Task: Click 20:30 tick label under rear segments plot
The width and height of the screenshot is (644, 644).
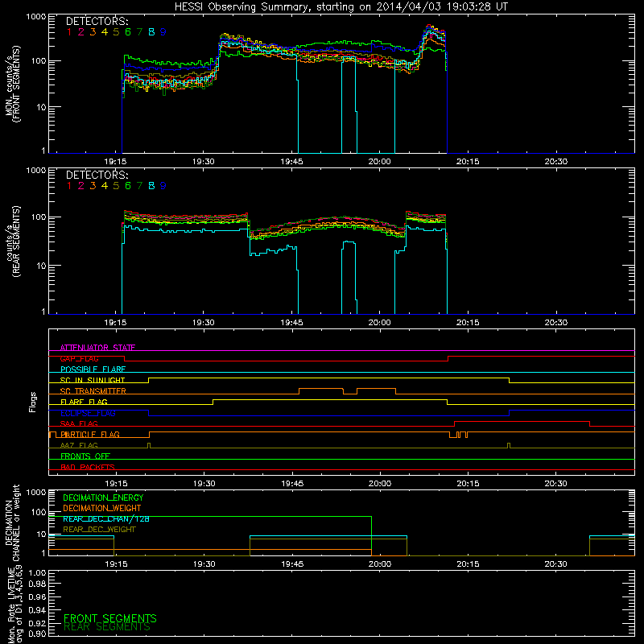Action: [555, 323]
